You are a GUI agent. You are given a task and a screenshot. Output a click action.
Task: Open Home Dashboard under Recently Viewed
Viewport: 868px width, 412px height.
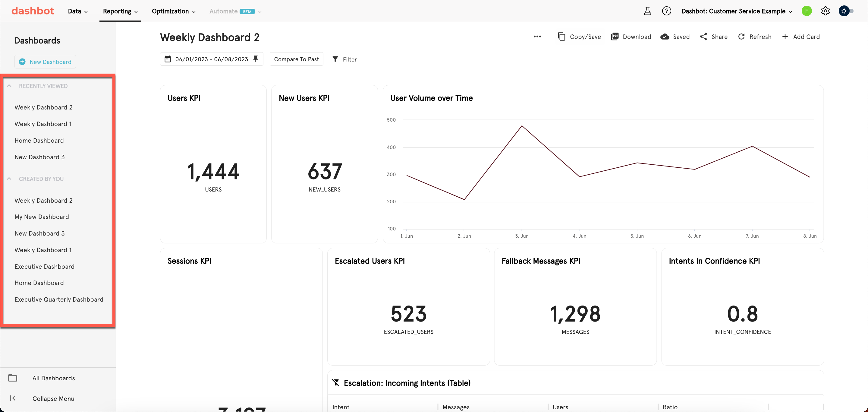pyautogui.click(x=39, y=140)
